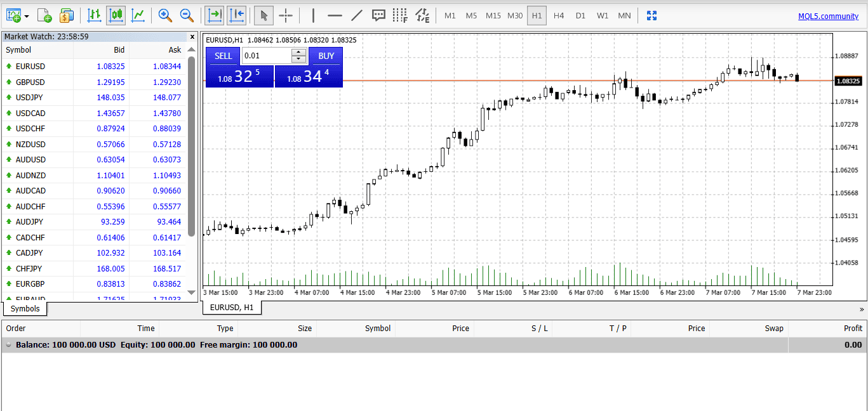Screen dimensions: 868x411
Task: Collapse the Market Watch panel chevron
Action: [x=192, y=37]
